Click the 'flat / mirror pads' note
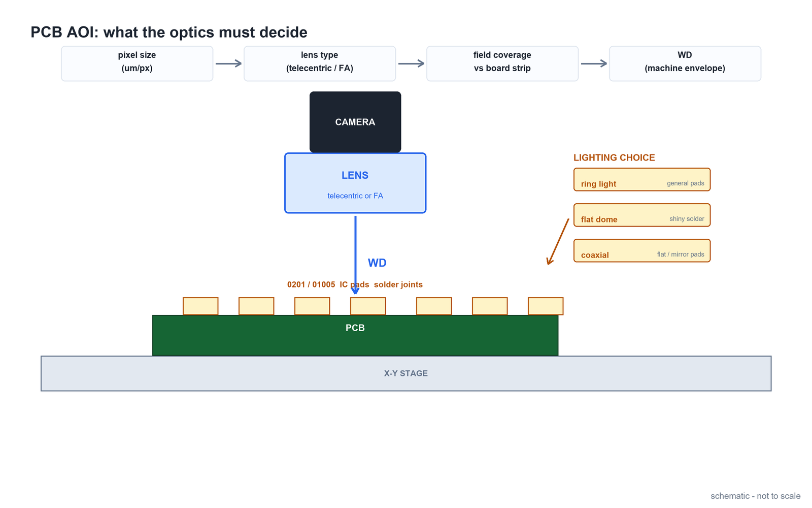Viewport: 812px width, 508px height. (681, 254)
